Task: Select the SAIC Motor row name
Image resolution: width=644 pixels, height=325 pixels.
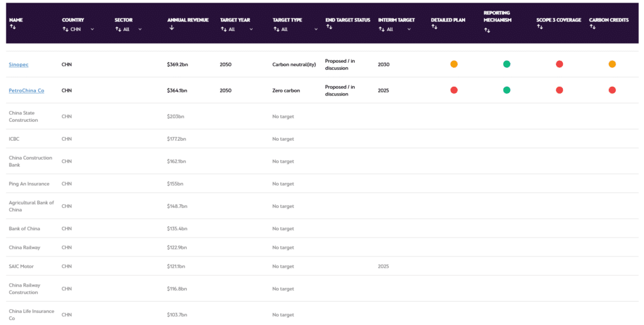Action: (21, 267)
